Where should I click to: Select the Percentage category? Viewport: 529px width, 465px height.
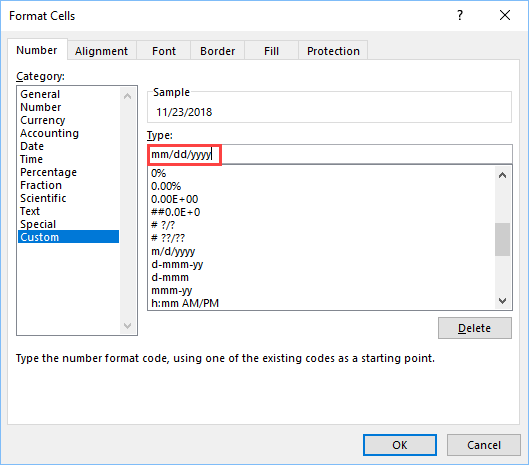pos(49,172)
